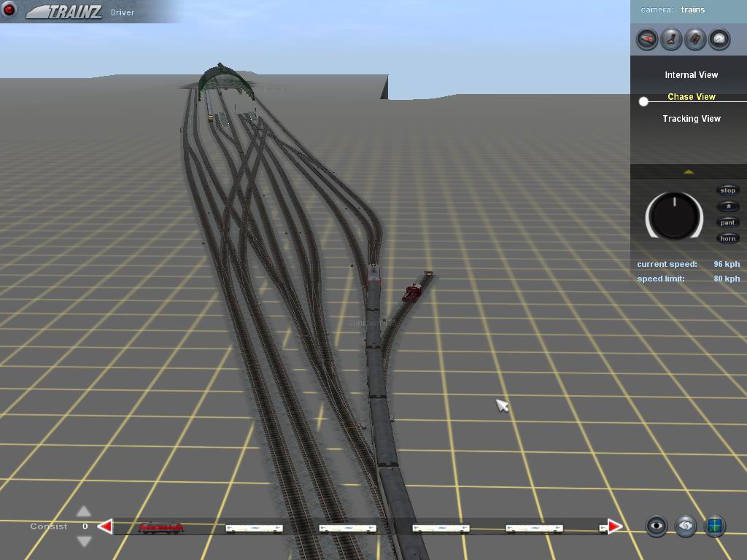Decrease consist number with down arrow

[x=84, y=541]
